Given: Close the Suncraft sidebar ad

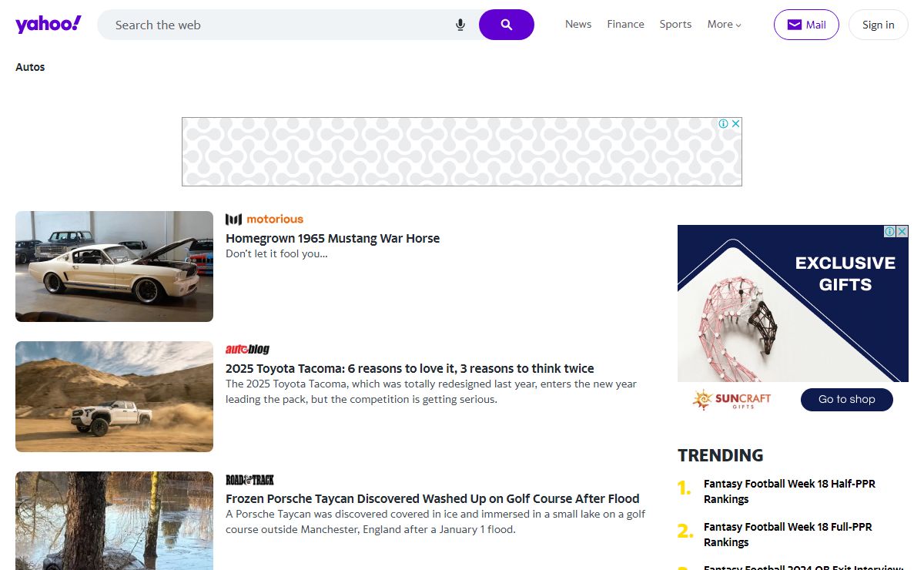Looking at the screenshot, I should click(x=902, y=231).
